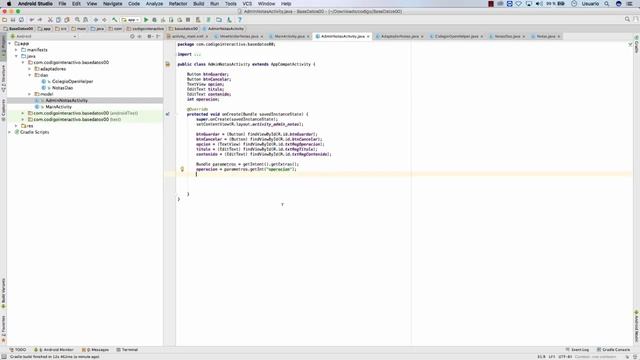
Task: Open the Build Variants side panel
Action: click(3, 293)
